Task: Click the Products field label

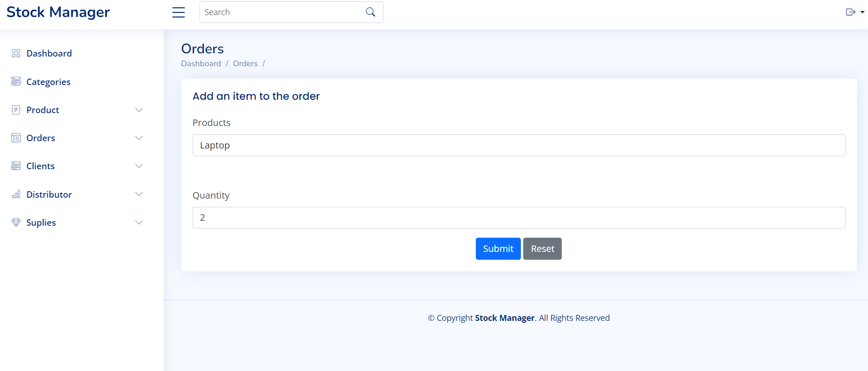Action: [211, 123]
